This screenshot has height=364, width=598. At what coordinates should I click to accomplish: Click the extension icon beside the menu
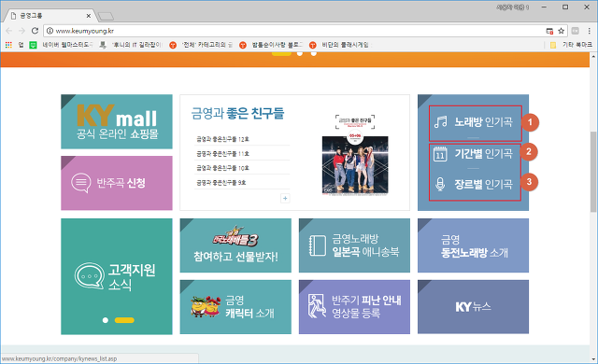[576, 31]
